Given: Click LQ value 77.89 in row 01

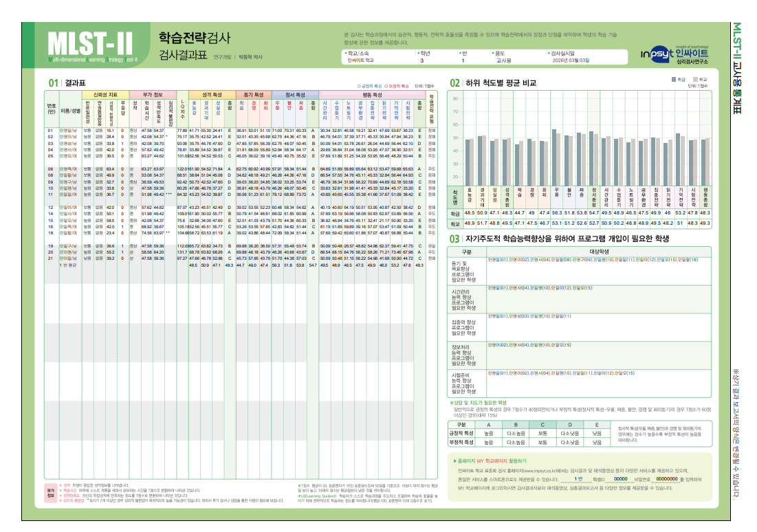Looking at the screenshot, I should (182, 131).
